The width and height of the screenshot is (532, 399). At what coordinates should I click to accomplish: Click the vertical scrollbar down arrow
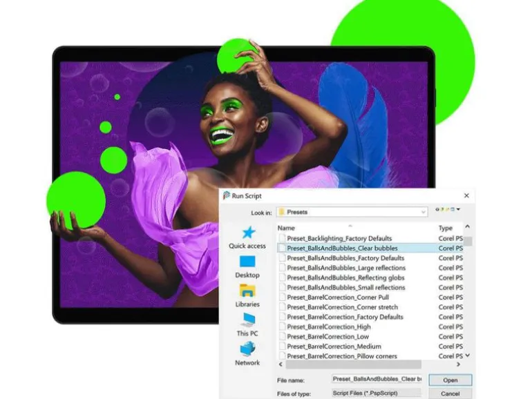pyautogui.click(x=468, y=356)
